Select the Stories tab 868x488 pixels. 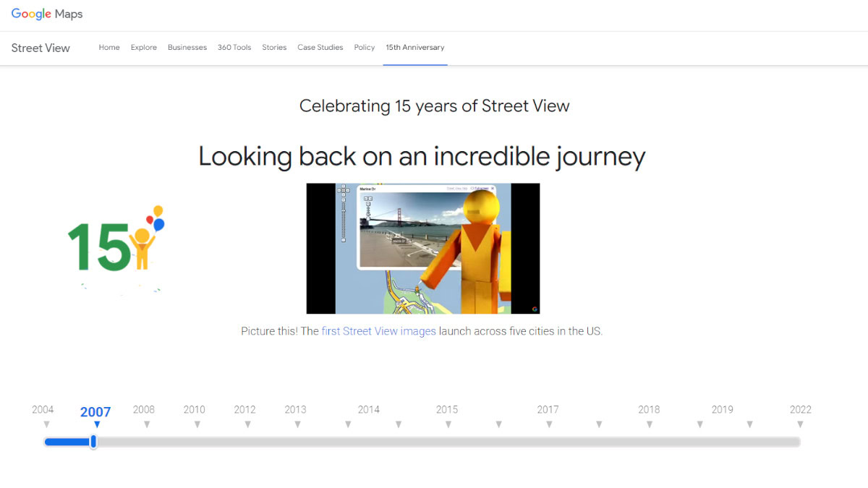(274, 48)
